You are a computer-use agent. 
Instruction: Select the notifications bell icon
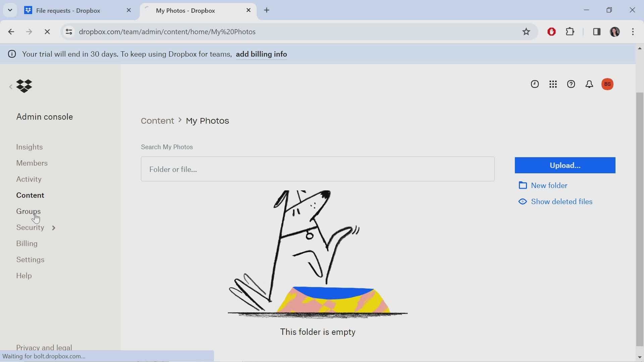pyautogui.click(x=590, y=84)
